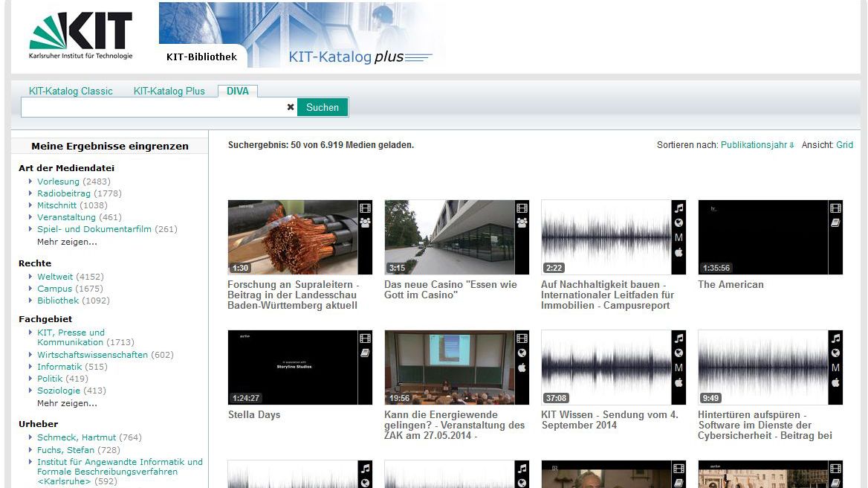The image size is (868, 488).
Task: Click the film icon on Forschung an Supraleitern
Action: [365, 208]
